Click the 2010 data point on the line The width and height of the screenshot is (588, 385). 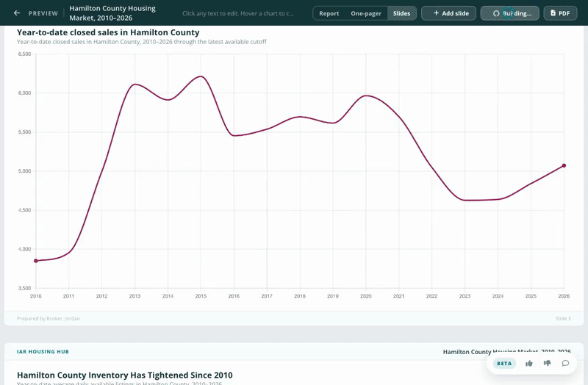pos(36,261)
